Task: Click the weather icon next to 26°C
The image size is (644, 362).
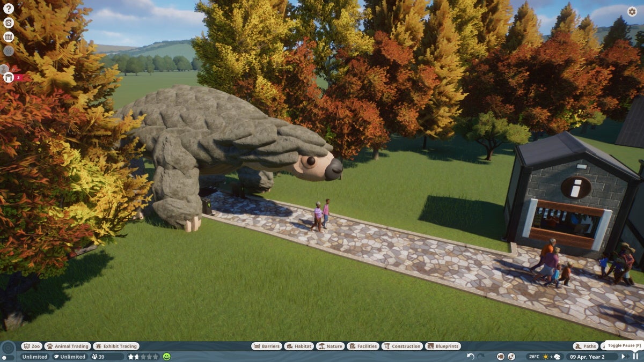Action: point(546,356)
